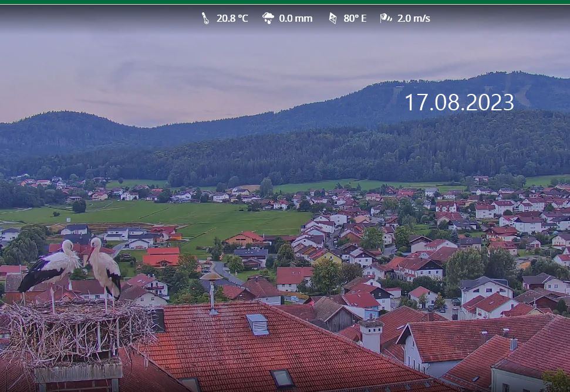Click the thermometer temperature icon
570x392 pixels.
point(205,18)
